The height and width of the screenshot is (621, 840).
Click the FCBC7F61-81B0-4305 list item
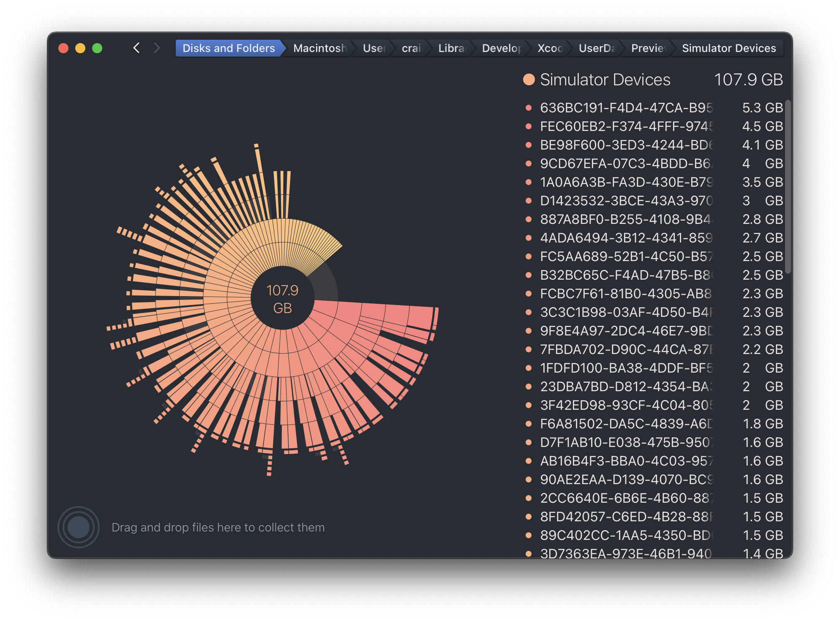(x=626, y=294)
